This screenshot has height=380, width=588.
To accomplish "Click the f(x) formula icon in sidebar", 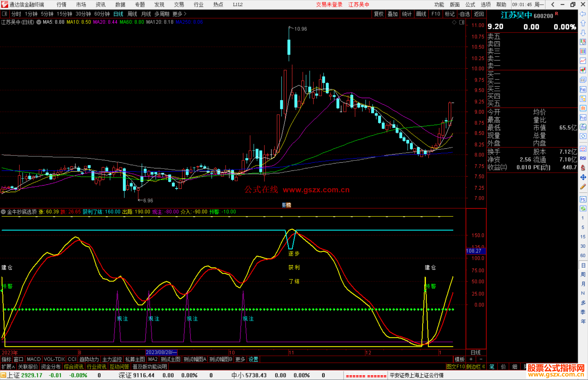I will click(583, 127).
